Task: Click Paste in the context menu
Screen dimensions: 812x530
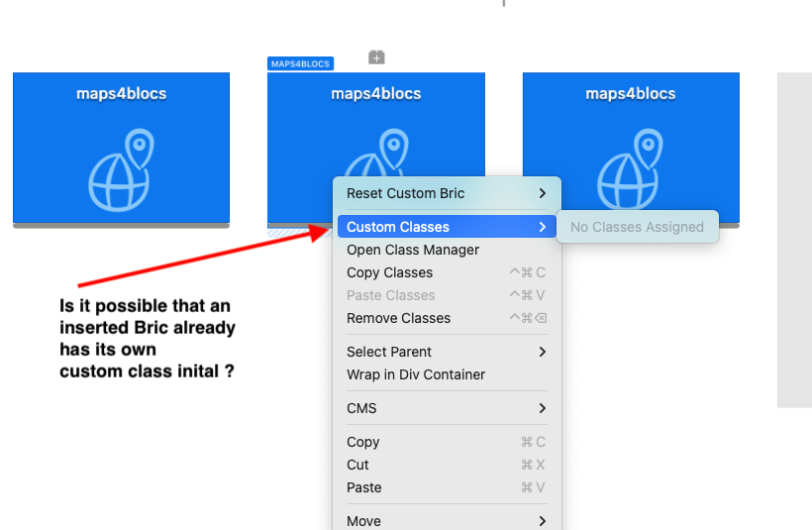Action: tap(364, 487)
